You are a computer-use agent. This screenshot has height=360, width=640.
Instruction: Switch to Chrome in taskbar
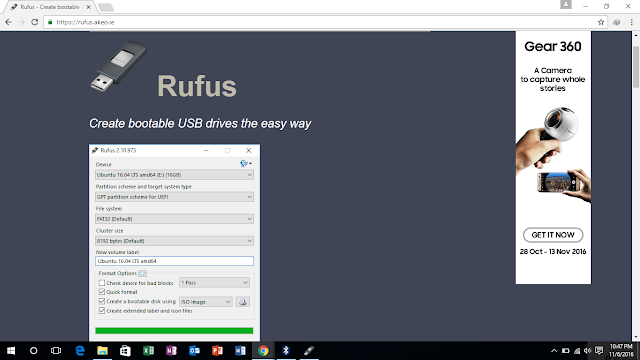click(x=263, y=351)
